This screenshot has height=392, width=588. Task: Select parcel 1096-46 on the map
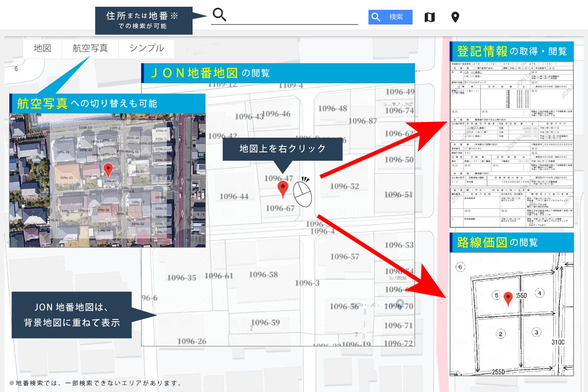pos(276,114)
